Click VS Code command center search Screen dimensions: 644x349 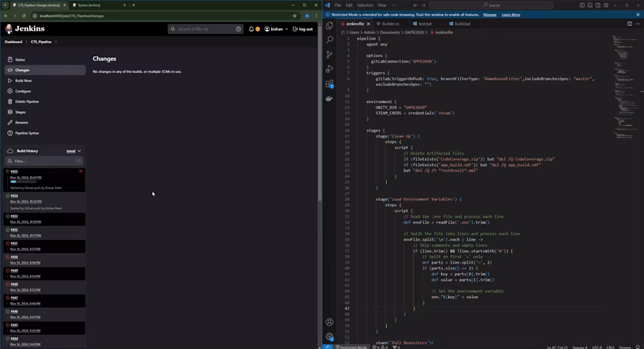pos(491,5)
